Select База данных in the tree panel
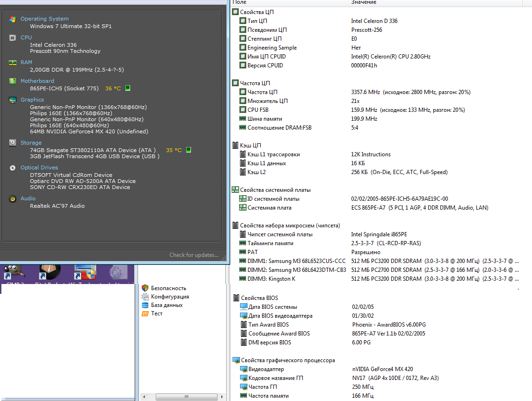 (x=167, y=305)
